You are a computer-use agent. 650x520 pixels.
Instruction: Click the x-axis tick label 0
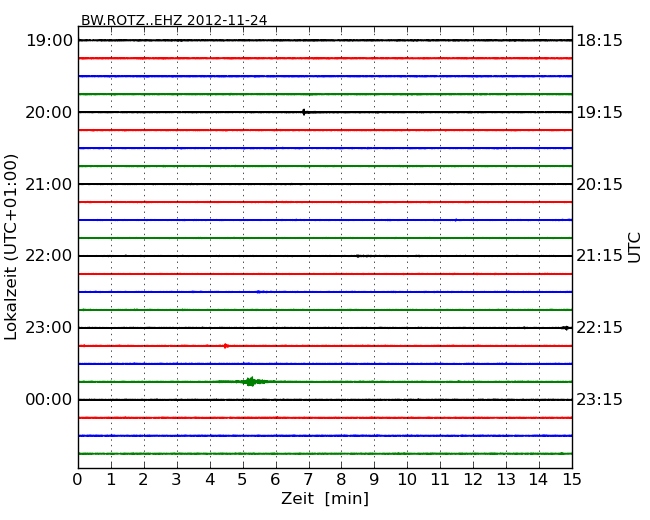[x=78, y=479]
